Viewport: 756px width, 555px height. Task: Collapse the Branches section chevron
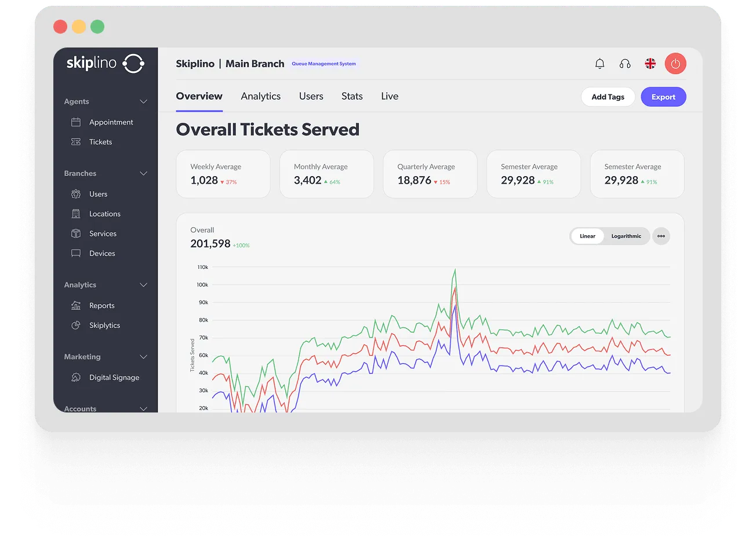pyautogui.click(x=144, y=173)
